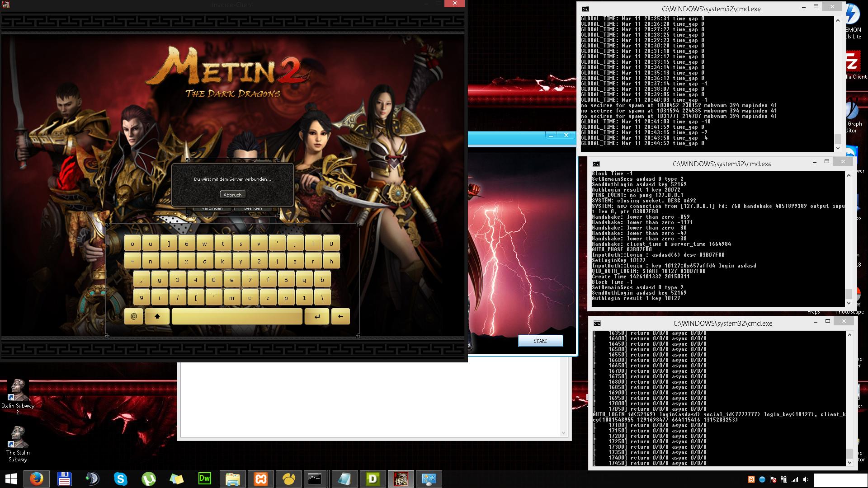This screenshot has width=868, height=488.
Task: Click the scroll-up arrow in the top cmd window
Action: [x=838, y=20]
